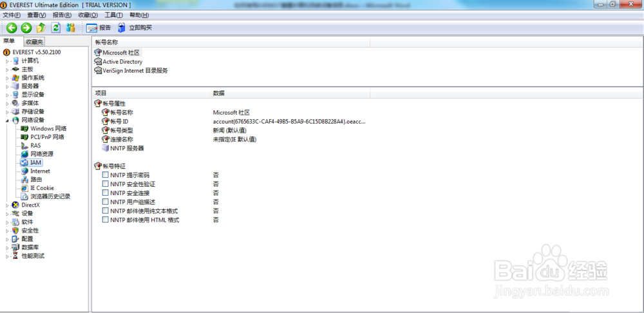Click the users icon in toolbar
This screenshot has height=313, width=644.
point(71,28)
